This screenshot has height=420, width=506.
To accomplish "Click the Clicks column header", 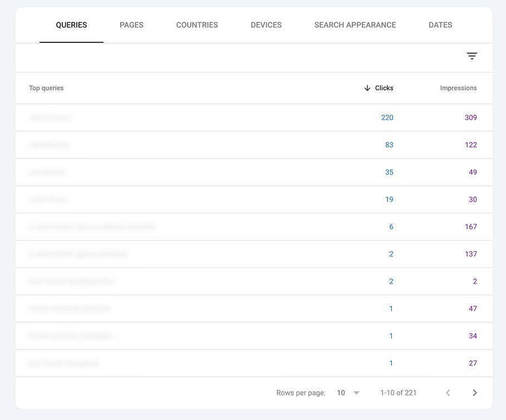I will [384, 88].
